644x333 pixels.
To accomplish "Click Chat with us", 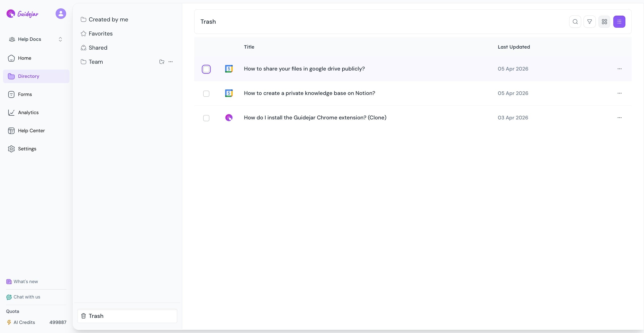I will [x=27, y=297].
